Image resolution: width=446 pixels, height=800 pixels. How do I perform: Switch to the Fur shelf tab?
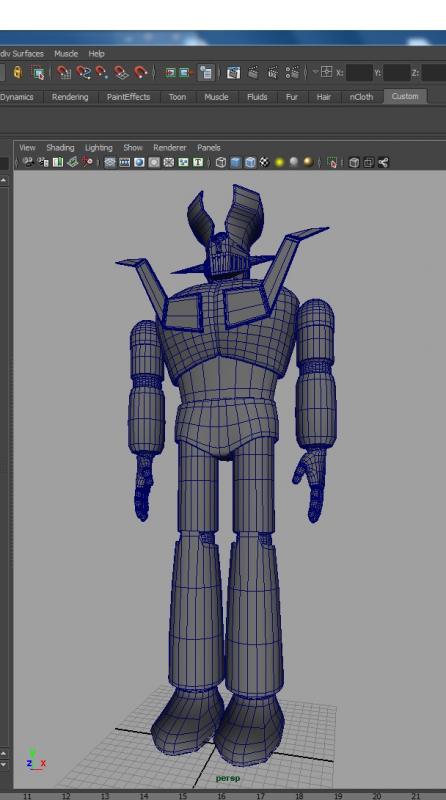[291, 96]
